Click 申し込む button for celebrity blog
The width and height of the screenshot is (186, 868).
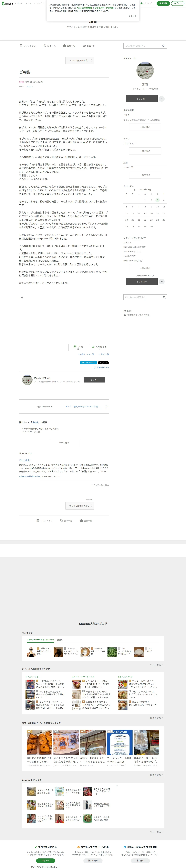pos(140,861)
